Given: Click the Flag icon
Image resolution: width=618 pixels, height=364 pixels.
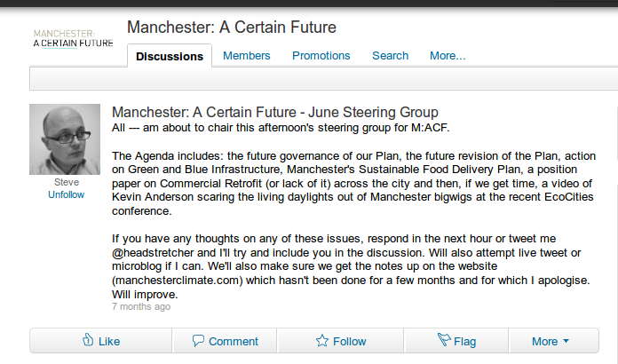Looking at the screenshot, I should pyautogui.click(x=444, y=340).
